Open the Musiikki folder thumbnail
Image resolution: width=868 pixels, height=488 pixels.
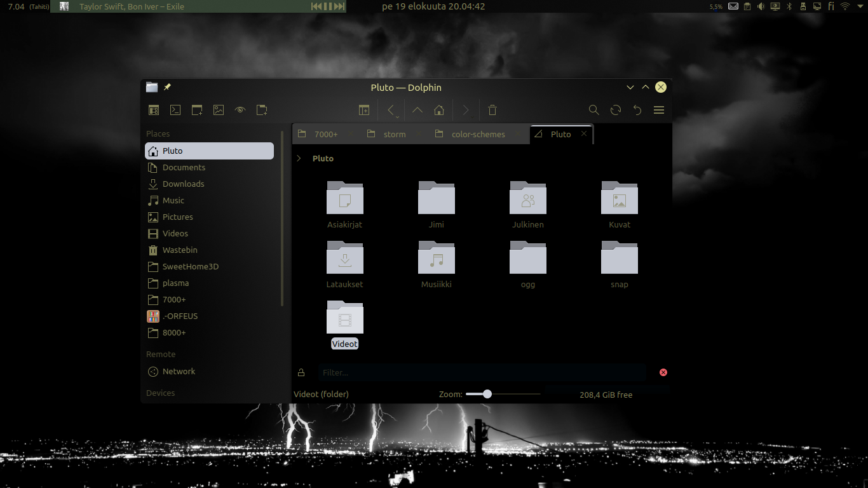click(x=437, y=258)
